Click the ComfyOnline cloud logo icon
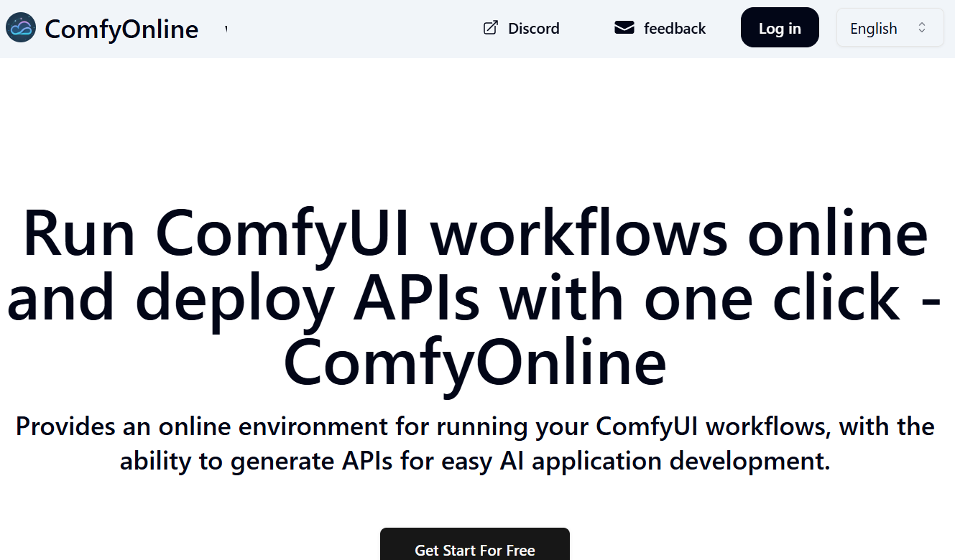The height and width of the screenshot is (560, 955). [21, 27]
